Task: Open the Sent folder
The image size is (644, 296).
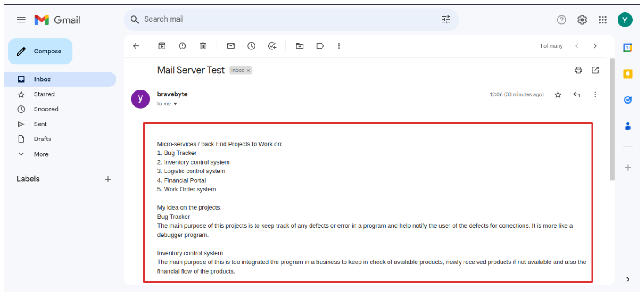Action: click(41, 124)
